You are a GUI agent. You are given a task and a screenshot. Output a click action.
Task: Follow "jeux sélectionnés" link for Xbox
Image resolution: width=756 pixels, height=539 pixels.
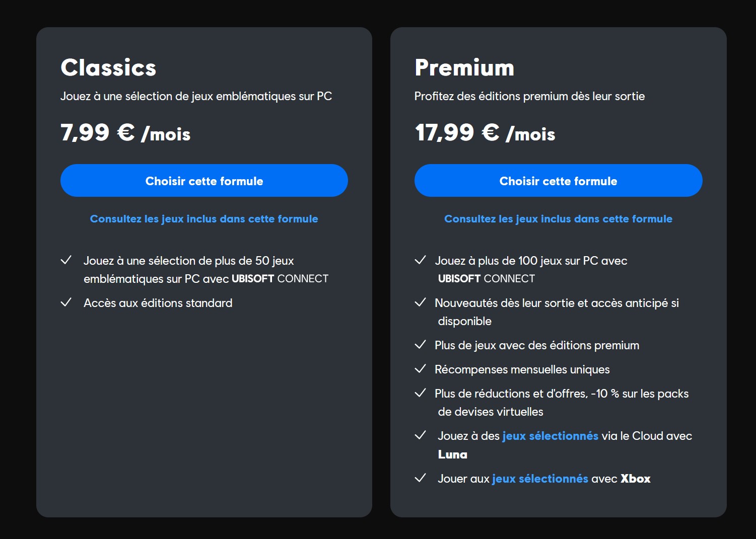click(540, 479)
